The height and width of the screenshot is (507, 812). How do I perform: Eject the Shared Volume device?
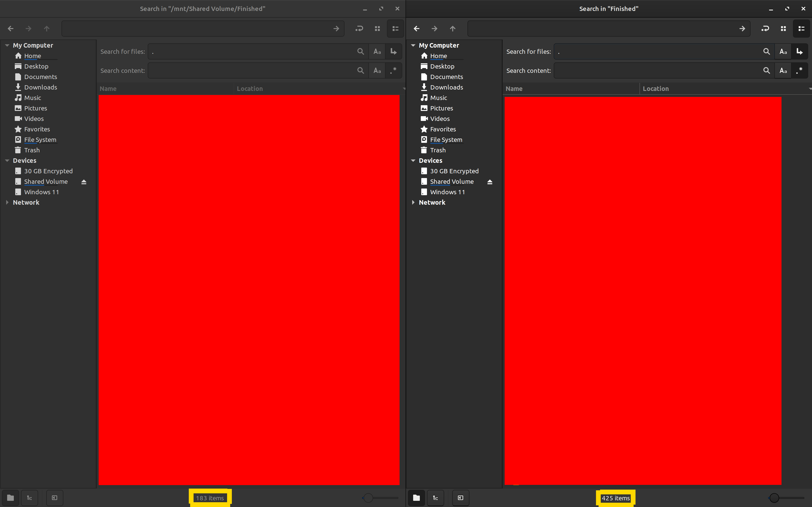[x=84, y=182]
